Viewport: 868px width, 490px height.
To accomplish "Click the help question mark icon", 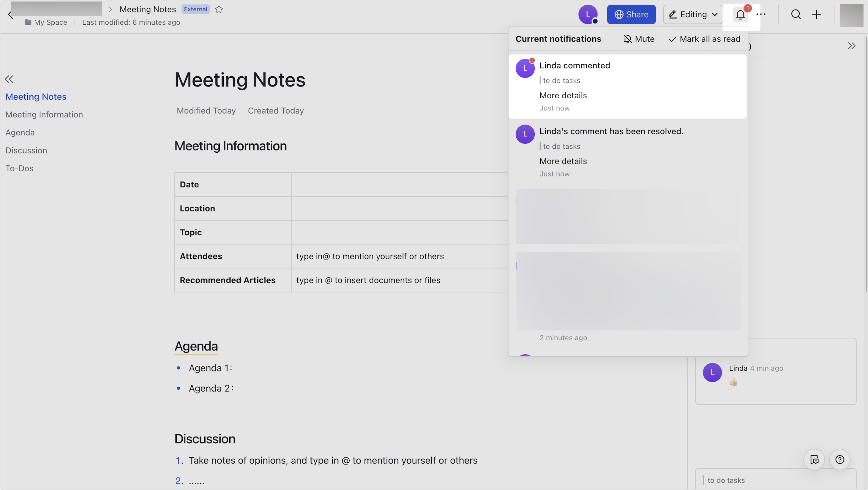I will coord(840,459).
